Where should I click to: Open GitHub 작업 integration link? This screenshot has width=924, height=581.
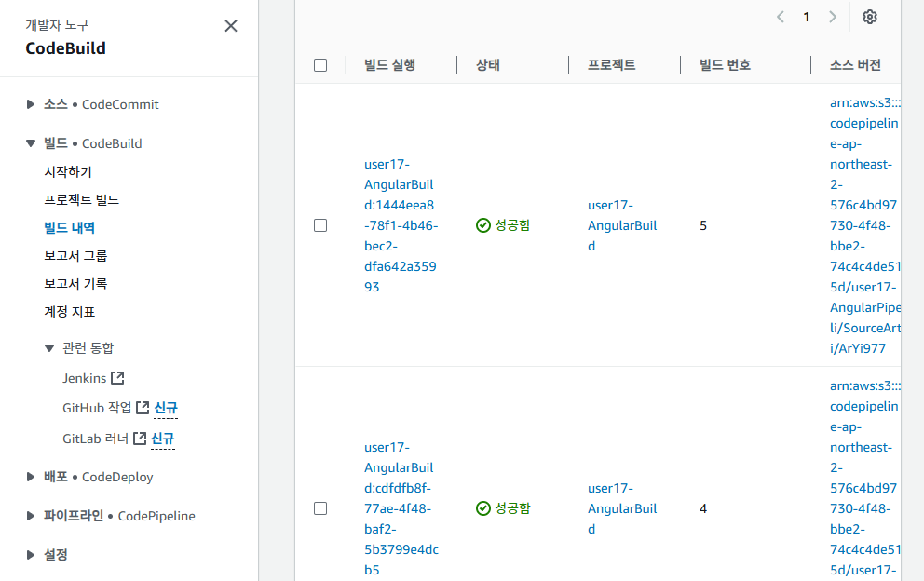pos(97,408)
